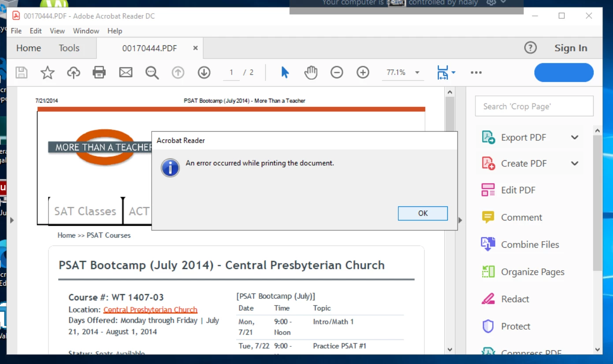Click the Bookmark star icon in the toolbar
The width and height of the screenshot is (613, 364).
[47, 73]
